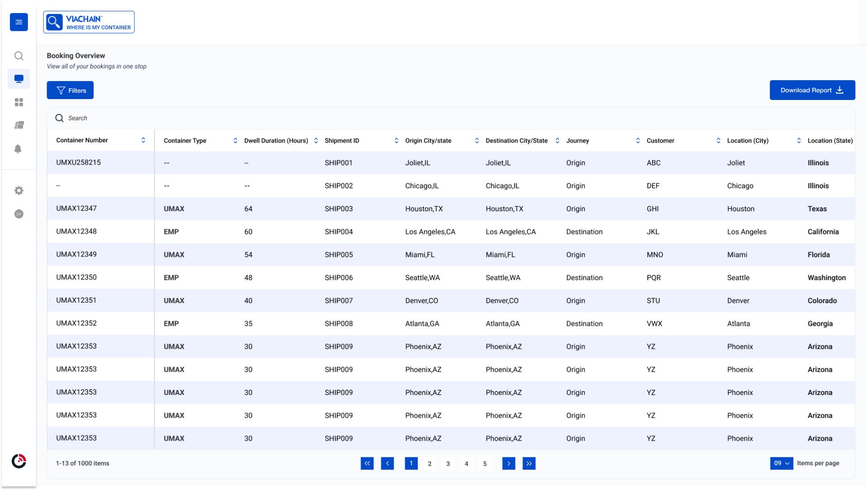
Task: Open the dashboard grid icon
Action: [x=19, y=102]
